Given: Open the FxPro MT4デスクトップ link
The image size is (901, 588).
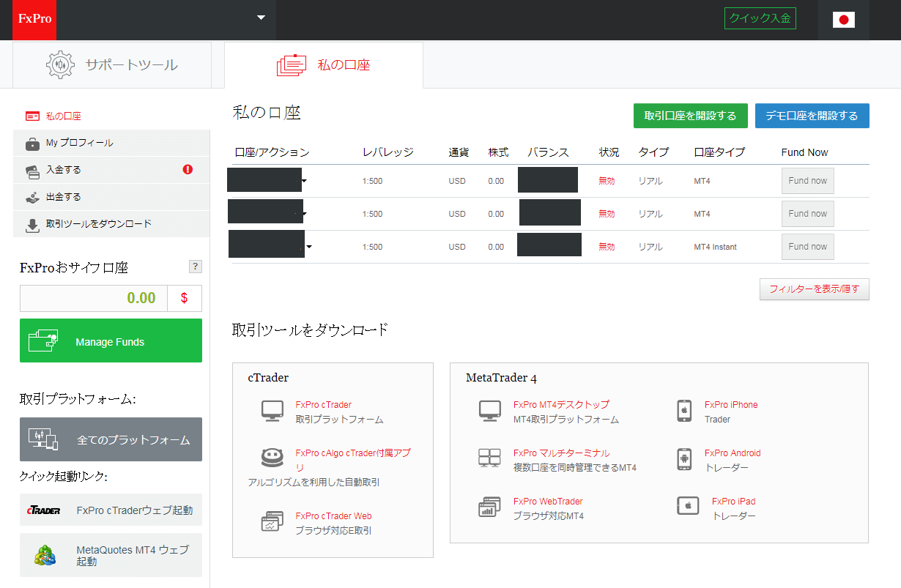Looking at the screenshot, I should 561,404.
